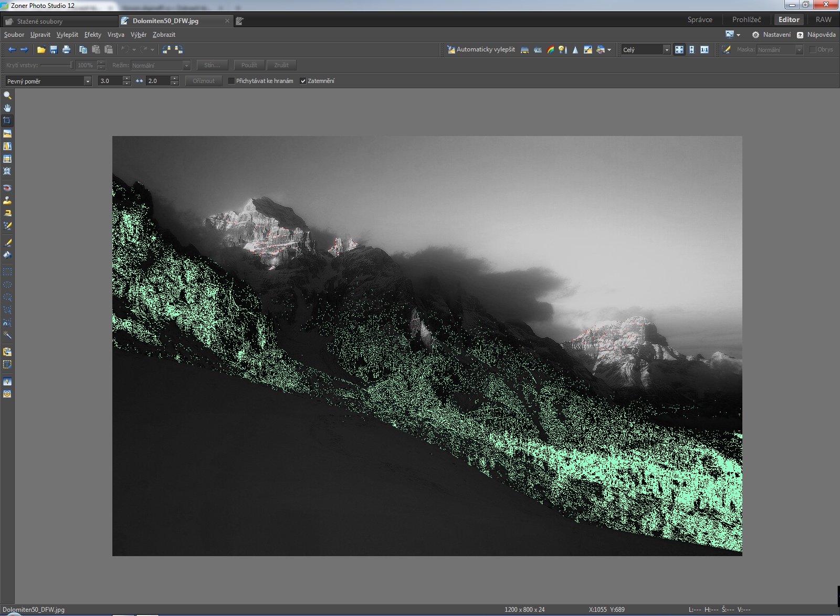The height and width of the screenshot is (616, 840).
Task: Open the Efekty menu
Action: (92, 35)
